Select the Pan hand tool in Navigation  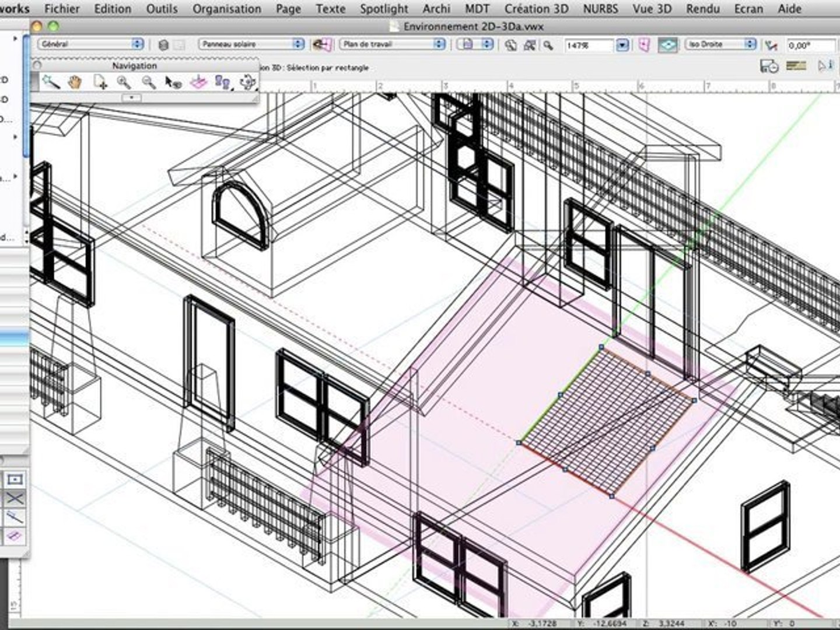(x=75, y=83)
